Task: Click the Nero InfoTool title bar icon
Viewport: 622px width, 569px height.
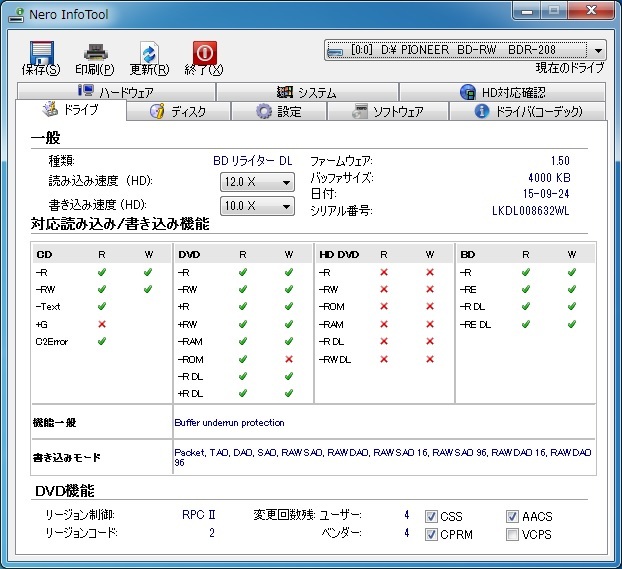Action: click(x=15, y=13)
